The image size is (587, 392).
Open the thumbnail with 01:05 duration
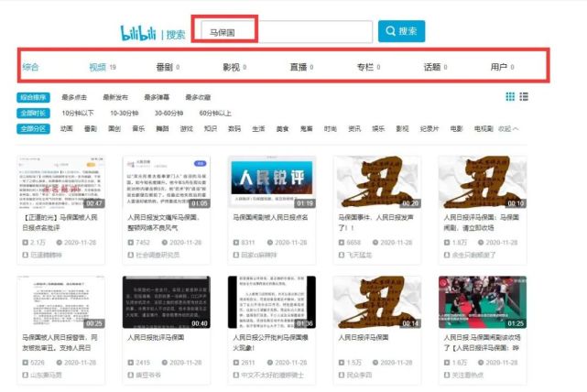pyautogui.click(x=167, y=182)
